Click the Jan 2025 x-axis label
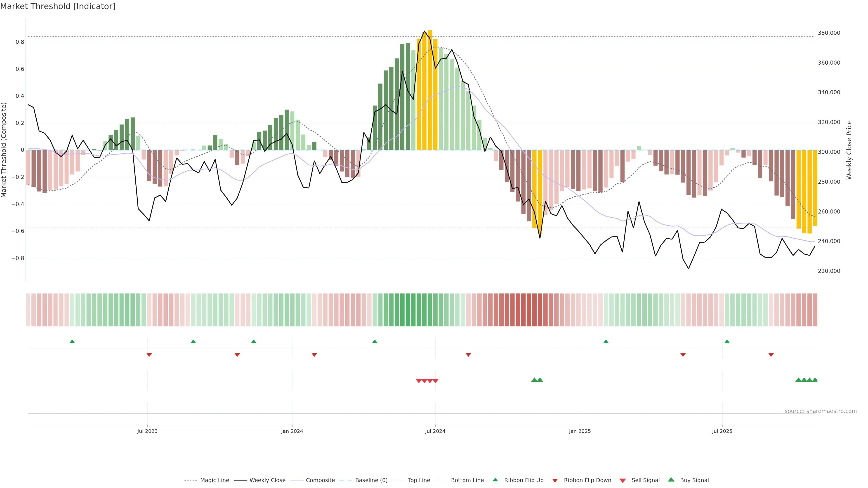This screenshot has height=488, width=868. pyautogui.click(x=580, y=431)
